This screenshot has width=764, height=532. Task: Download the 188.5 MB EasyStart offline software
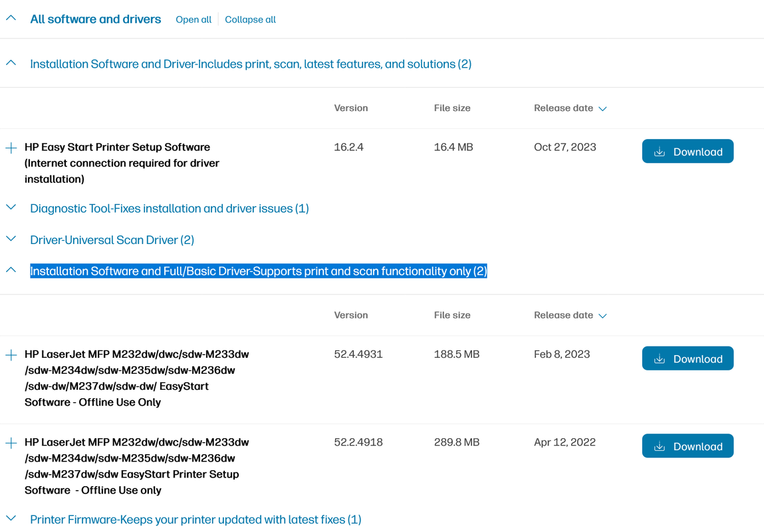pyautogui.click(x=688, y=358)
